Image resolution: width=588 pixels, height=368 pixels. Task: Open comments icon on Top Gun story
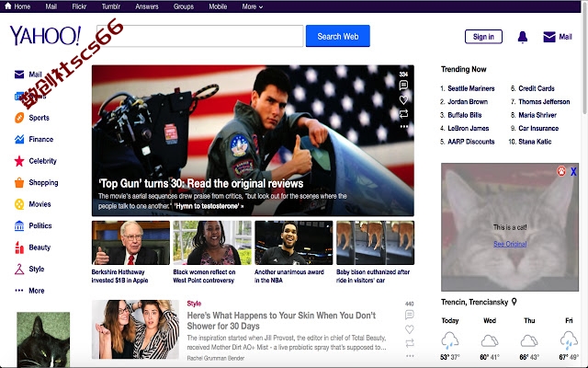click(x=403, y=86)
